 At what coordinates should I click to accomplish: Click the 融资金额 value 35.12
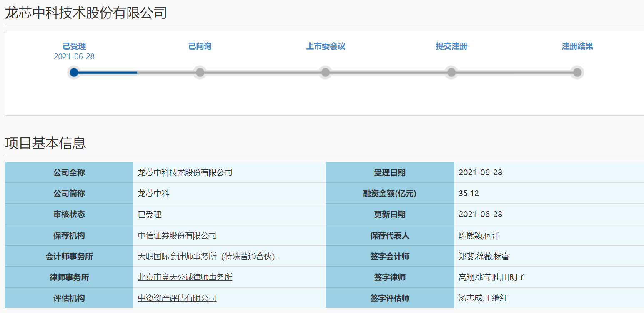click(469, 194)
